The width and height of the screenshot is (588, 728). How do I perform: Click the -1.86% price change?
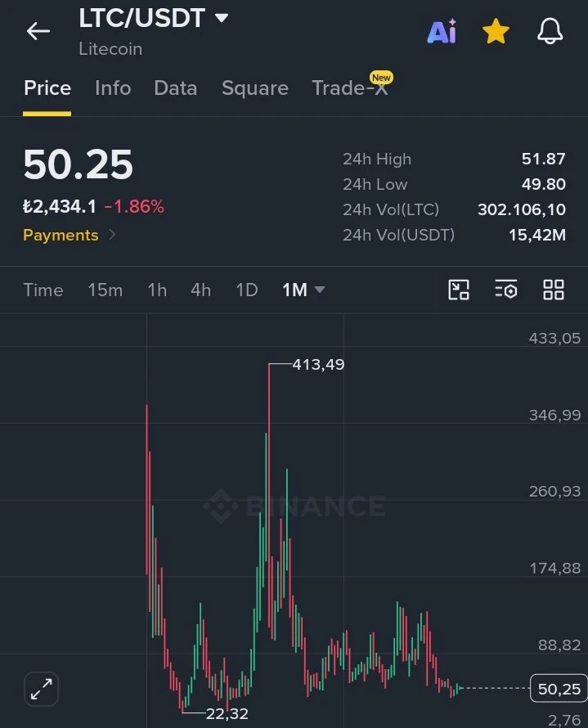(x=134, y=207)
